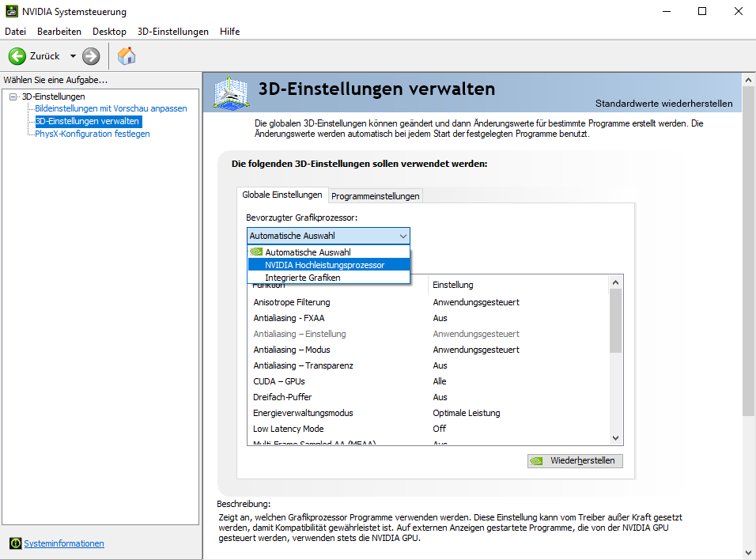Open the Datei menu

(16, 32)
